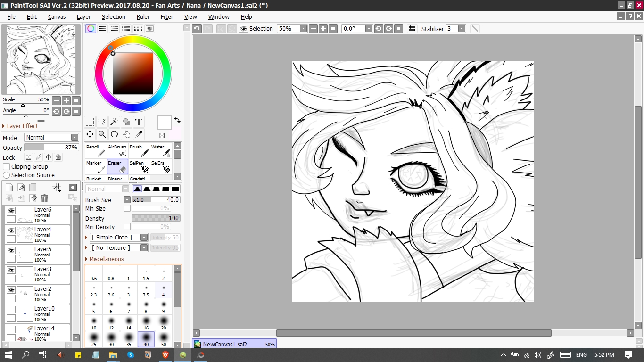Open the Ruler menu
The image size is (644, 362).
(x=143, y=16)
